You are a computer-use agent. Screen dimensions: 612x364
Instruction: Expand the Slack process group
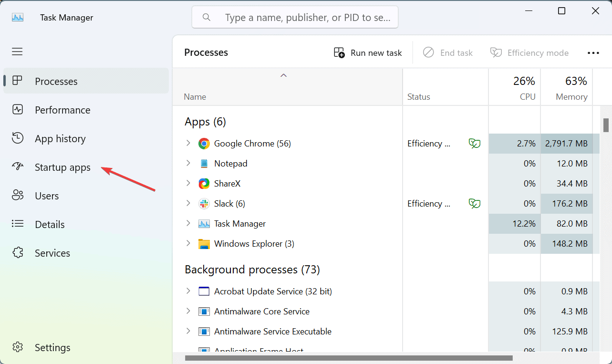(x=188, y=203)
